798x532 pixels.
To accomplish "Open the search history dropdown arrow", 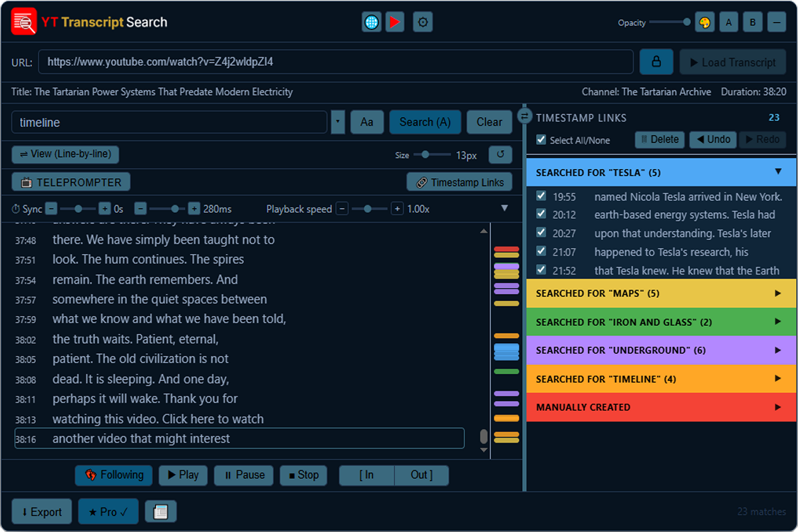I will tap(338, 122).
